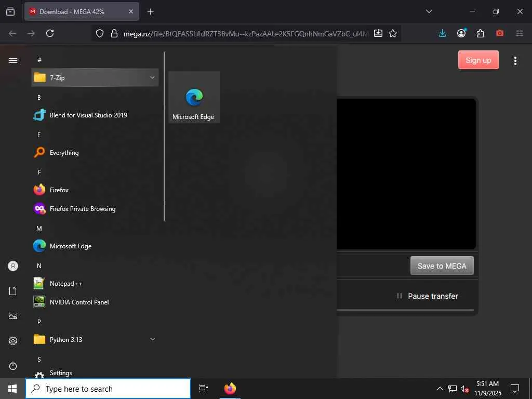Jump to the F letter section header
The height and width of the screenshot is (399, 532).
coord(39,172)
